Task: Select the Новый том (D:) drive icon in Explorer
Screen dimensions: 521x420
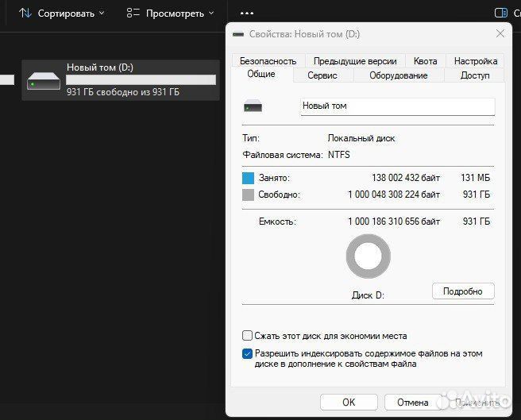Action: (x=43, y=80)
